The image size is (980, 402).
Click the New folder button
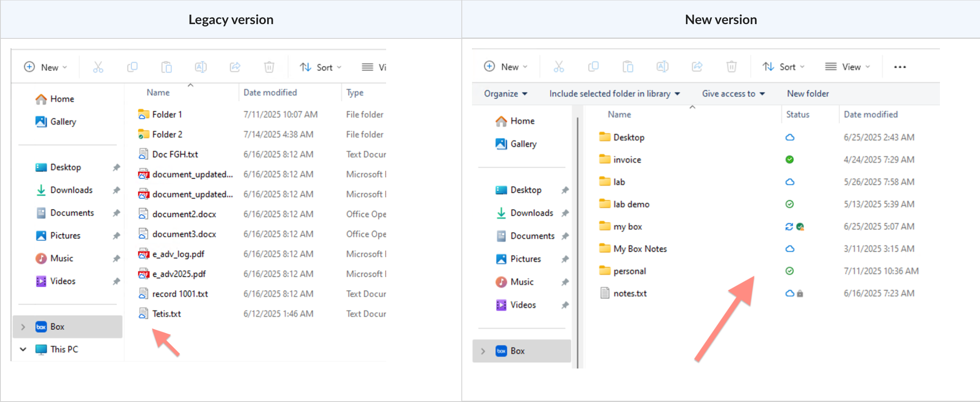[807, 94]
